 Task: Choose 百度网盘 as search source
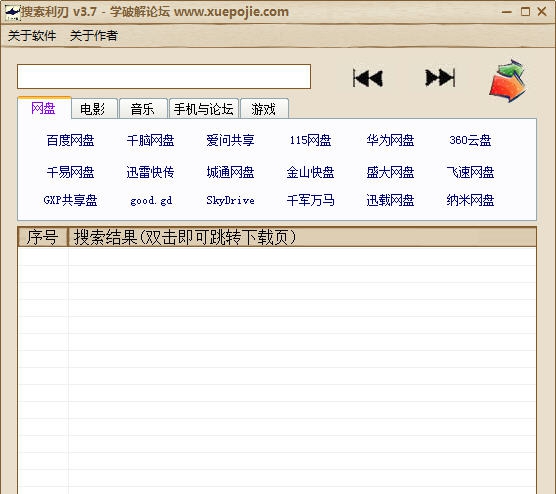tap(71, 140)
